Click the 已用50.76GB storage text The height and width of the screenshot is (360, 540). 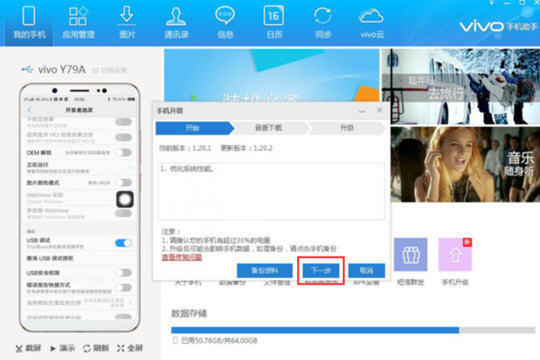219,340
